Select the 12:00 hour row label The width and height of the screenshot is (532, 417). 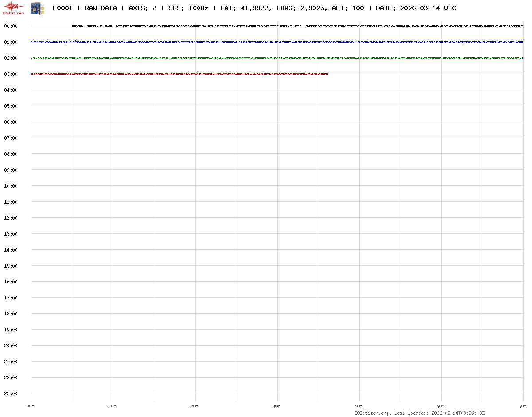11,218
